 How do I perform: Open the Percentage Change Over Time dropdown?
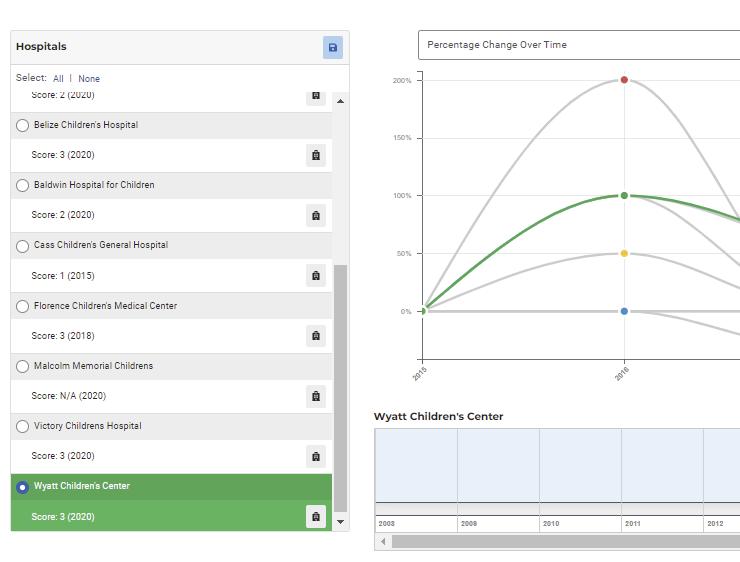click(579, 45)
